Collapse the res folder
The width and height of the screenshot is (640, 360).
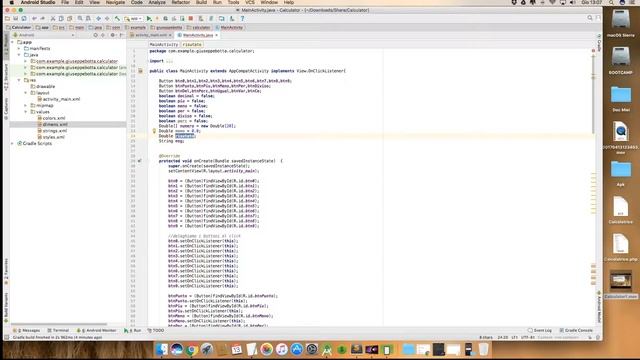(19, 80)
